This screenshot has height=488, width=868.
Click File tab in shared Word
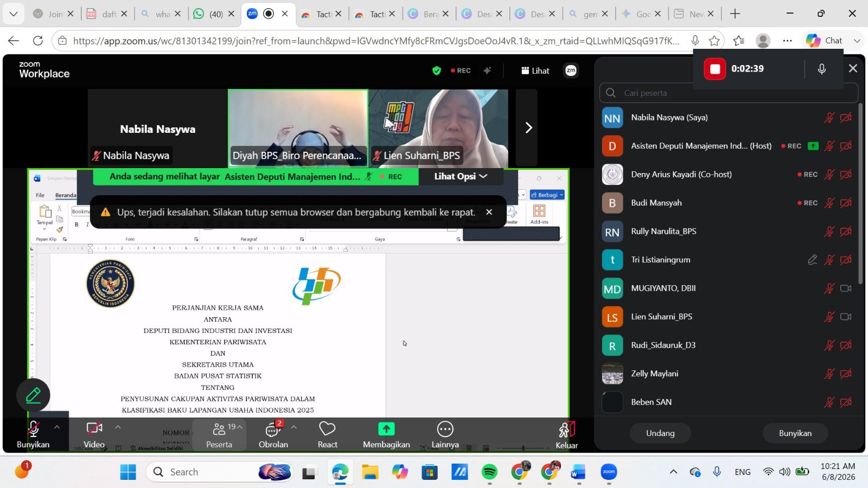pyautogui.click(x=40, y=195)
